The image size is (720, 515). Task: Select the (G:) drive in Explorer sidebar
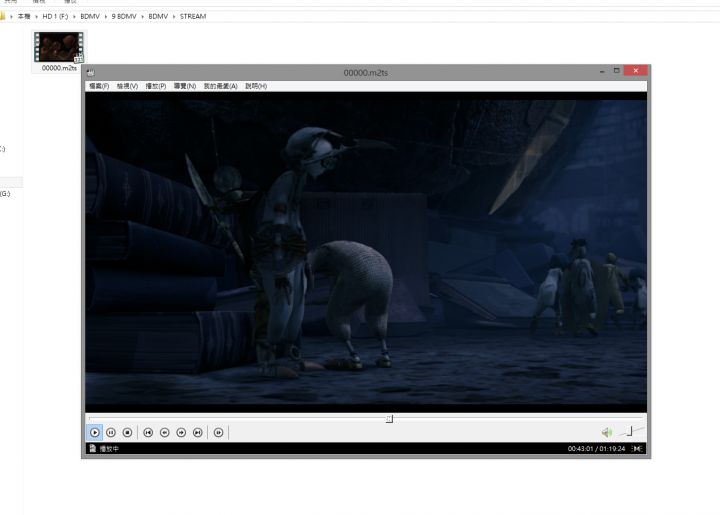click(x=5, y=194)
